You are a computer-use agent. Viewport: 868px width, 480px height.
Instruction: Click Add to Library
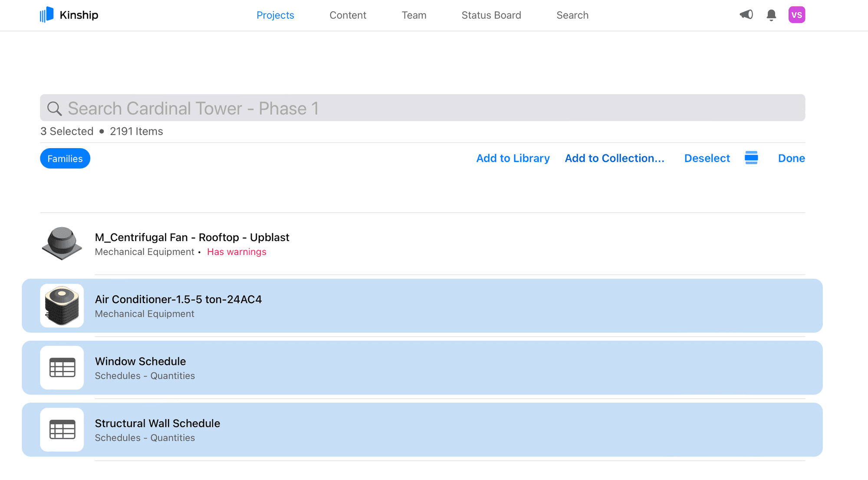coord(513,159)
